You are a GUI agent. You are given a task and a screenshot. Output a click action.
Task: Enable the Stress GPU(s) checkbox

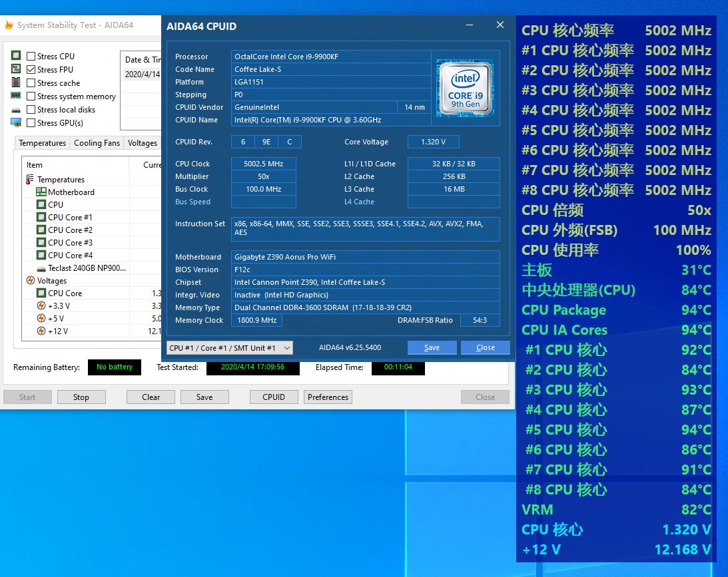click(x=31, y=123)
